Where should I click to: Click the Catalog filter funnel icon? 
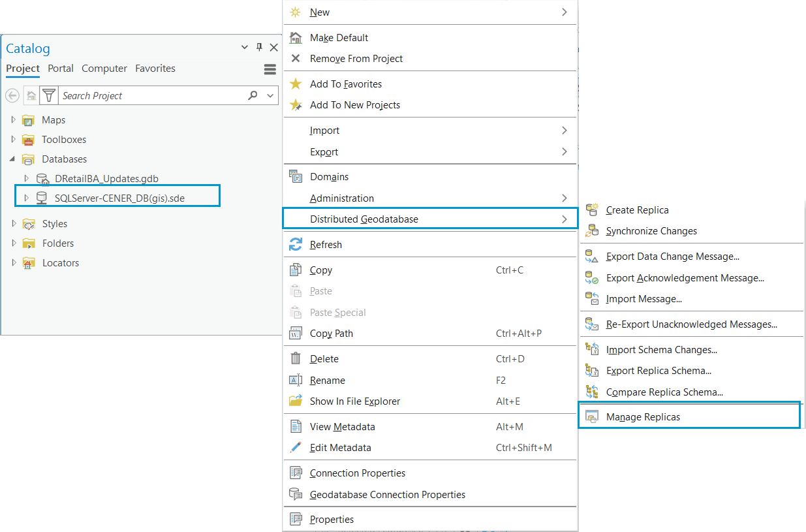click(49, 95)
